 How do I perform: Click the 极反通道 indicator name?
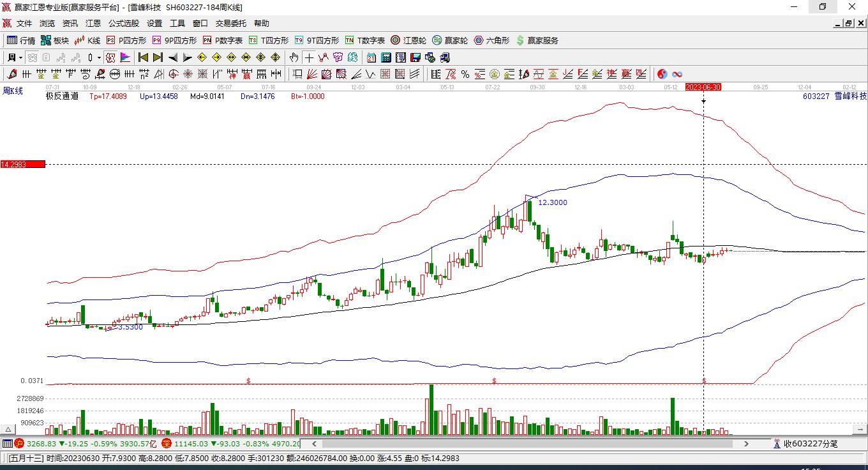[x=62, y=96]
